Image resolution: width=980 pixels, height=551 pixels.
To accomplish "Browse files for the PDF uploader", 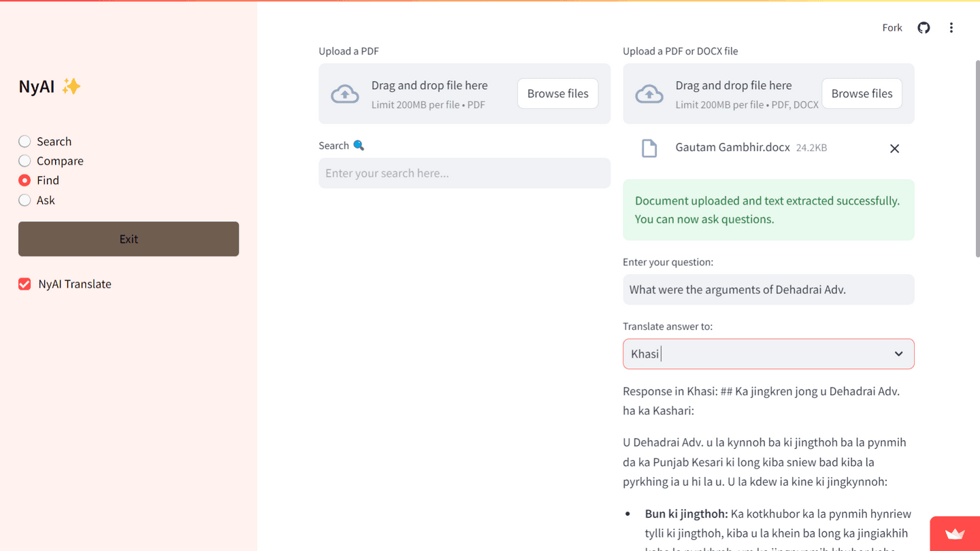I will pos(557,94).
